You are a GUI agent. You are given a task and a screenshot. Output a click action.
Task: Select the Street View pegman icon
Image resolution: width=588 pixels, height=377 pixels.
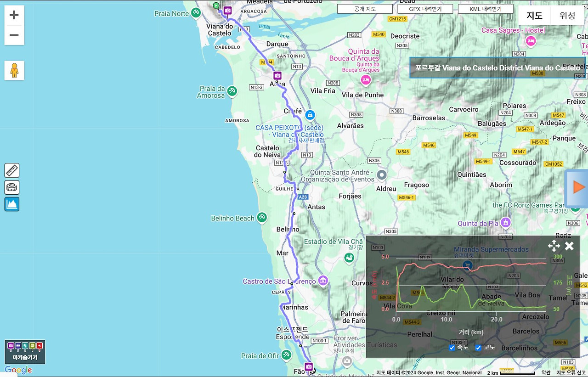(x=14, y=70)
